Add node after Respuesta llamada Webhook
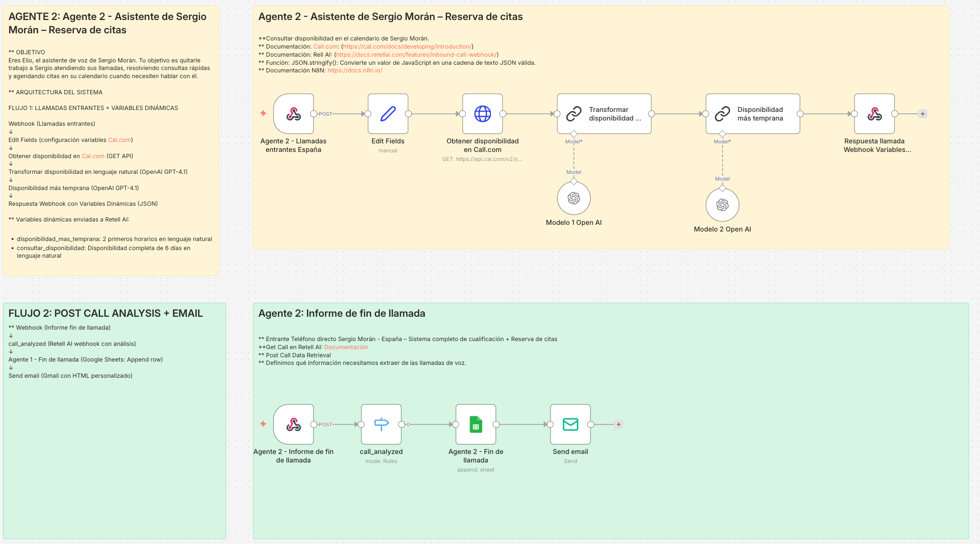The width and height of the screenshot is (980, 544). pos(923,114)
